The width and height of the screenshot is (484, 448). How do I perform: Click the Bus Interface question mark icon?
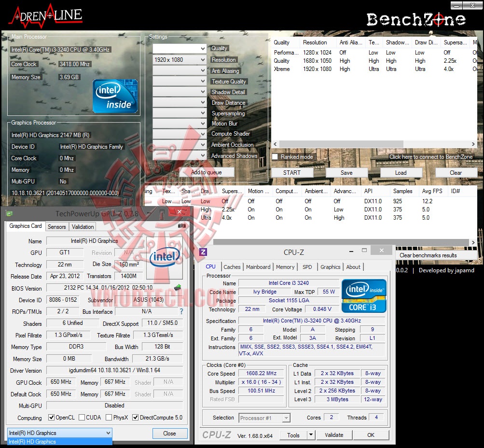[181, 311]
